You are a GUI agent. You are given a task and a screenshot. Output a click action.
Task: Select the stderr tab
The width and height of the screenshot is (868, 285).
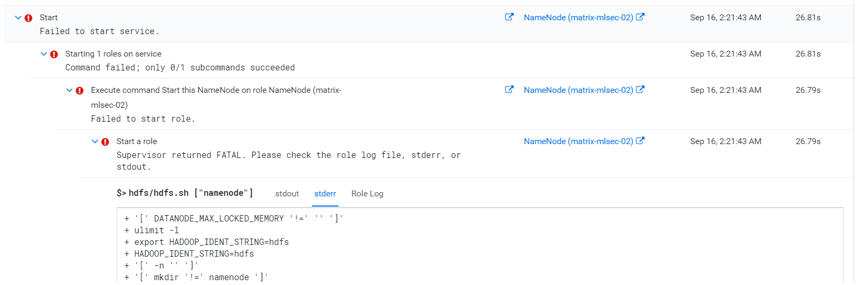[x=325, y=194]
